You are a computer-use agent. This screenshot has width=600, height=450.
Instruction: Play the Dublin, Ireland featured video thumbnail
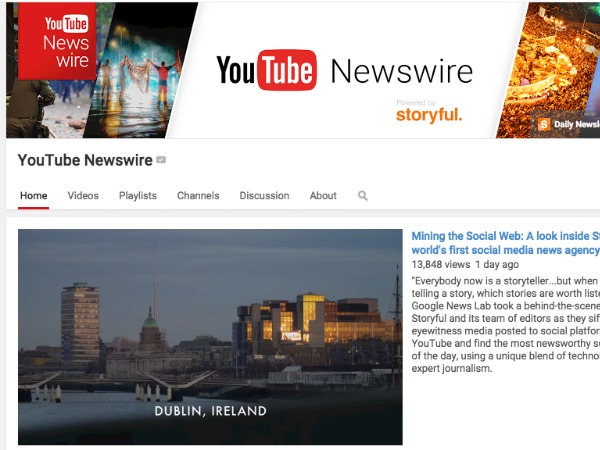click(210, 337)
